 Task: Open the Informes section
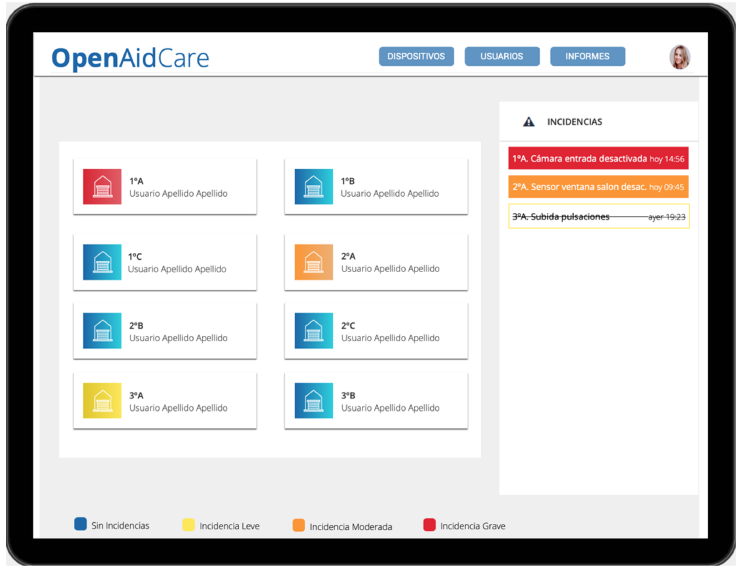tap(587, 56)
